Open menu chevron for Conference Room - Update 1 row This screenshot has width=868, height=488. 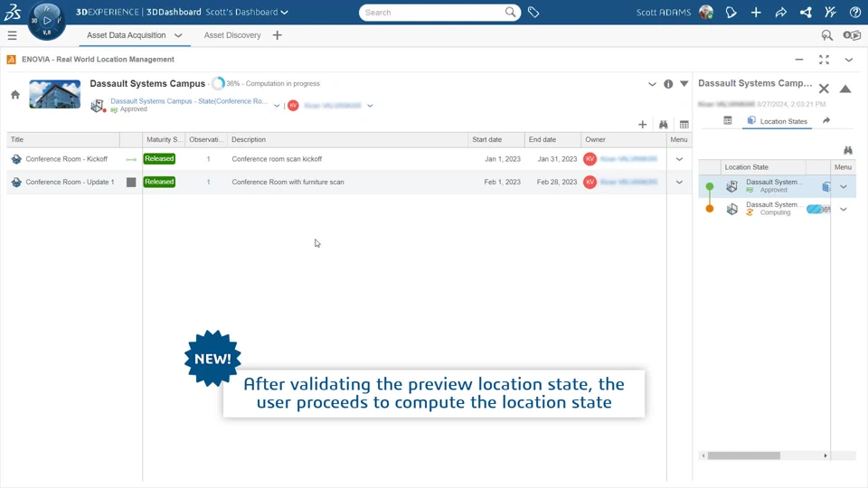point(679,182)
